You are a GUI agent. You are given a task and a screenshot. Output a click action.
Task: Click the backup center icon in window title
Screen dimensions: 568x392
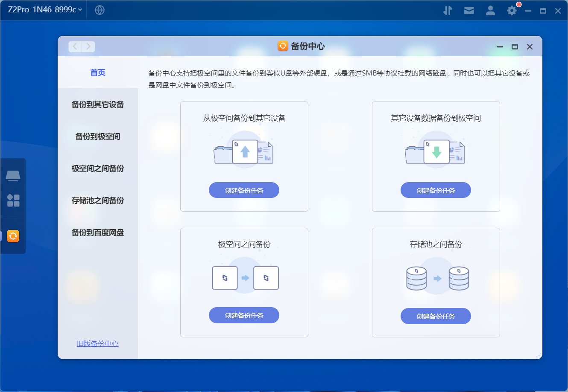point(282,46)
